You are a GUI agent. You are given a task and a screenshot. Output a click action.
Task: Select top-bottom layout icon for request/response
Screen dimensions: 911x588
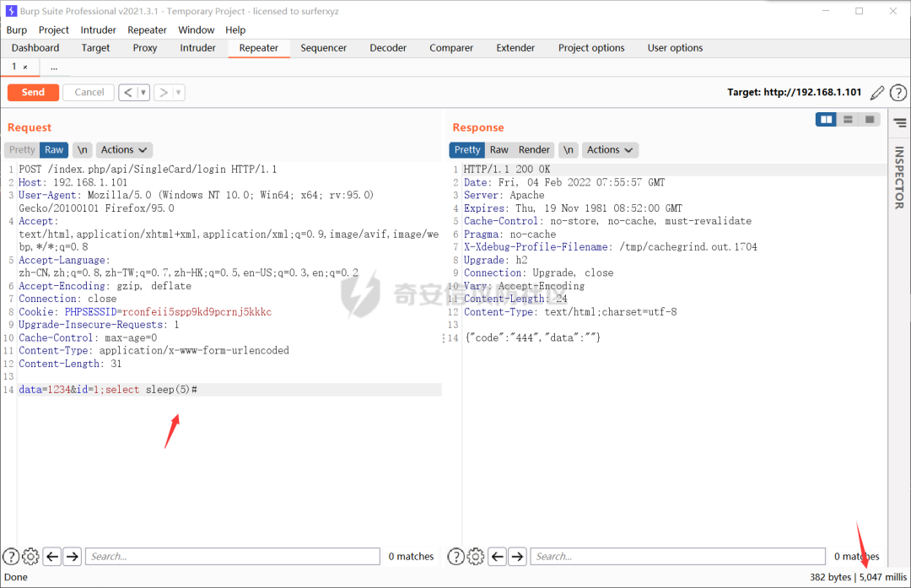click(848, 120)
